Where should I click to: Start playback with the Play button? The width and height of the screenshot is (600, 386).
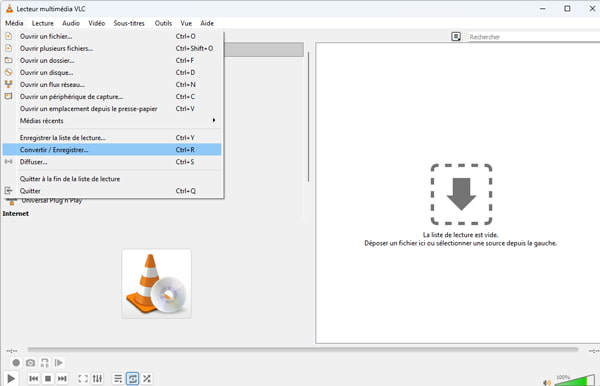click(11, 378)
